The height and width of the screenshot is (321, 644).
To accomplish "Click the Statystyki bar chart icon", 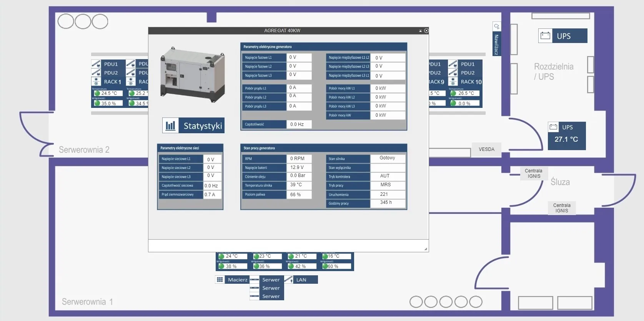I will pyautogui.click(x=170, y=126).
